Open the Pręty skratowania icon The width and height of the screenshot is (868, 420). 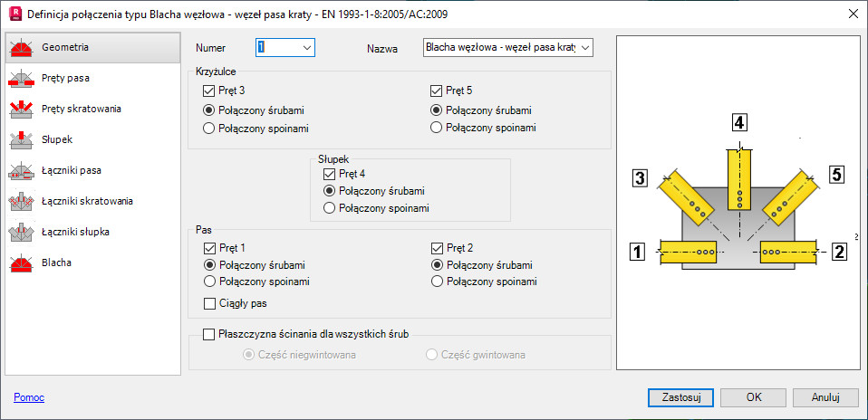click(22, 110)
